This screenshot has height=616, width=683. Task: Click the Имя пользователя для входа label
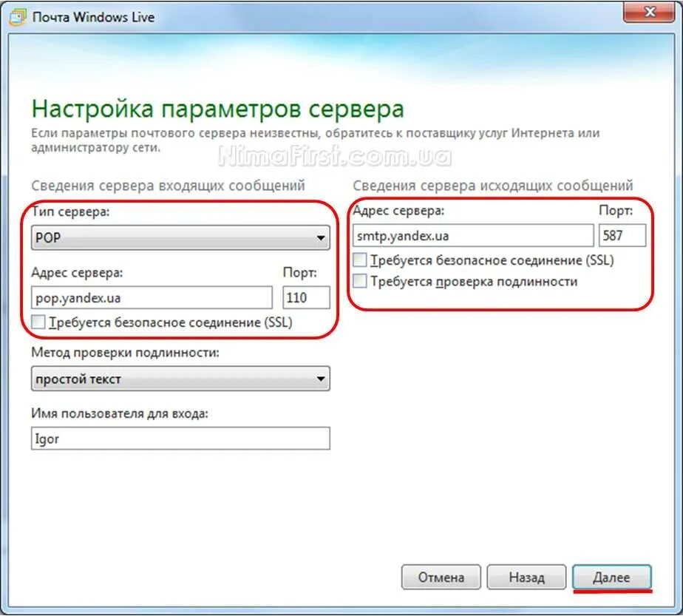[x=120, y=413]
